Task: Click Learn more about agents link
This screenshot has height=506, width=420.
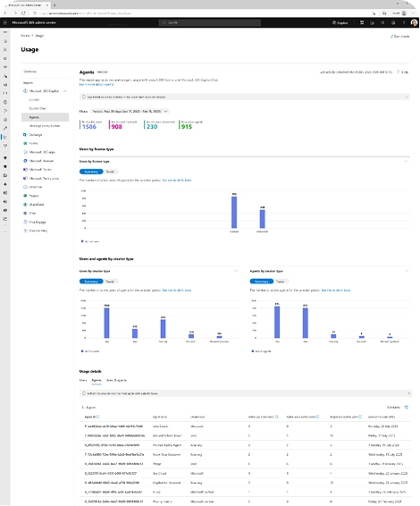Action: coord(97,84)
